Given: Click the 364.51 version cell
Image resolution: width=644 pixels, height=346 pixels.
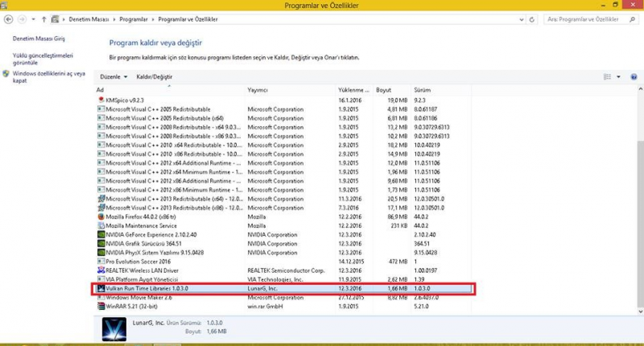Looking at the screenshot, I should (x=422, y=243).
